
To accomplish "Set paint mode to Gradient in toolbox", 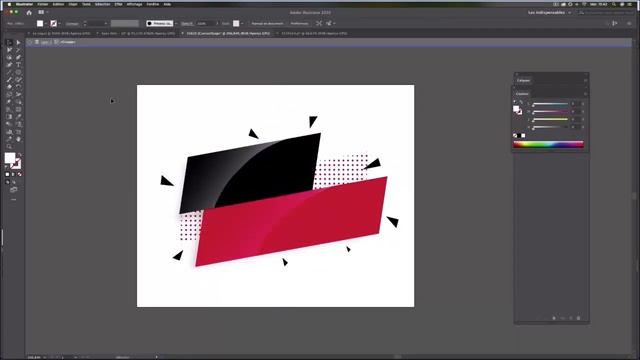I will point(13,174).
